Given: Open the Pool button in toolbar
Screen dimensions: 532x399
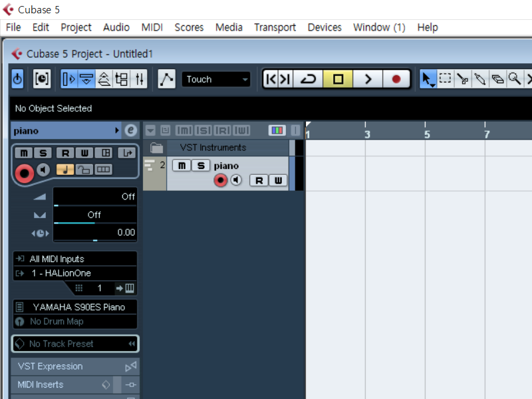Looking at the screenshot, I should (x=122, y=79).
